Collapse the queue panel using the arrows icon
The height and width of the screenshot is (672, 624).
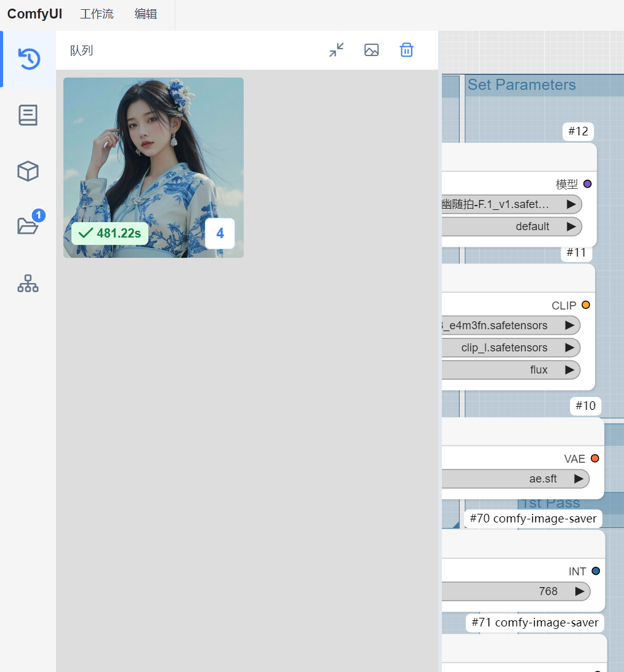pos(336,50)
